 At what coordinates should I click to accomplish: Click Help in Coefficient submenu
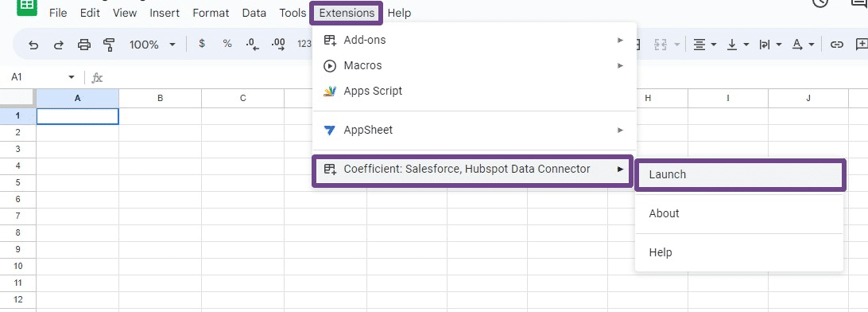(739, 252)
